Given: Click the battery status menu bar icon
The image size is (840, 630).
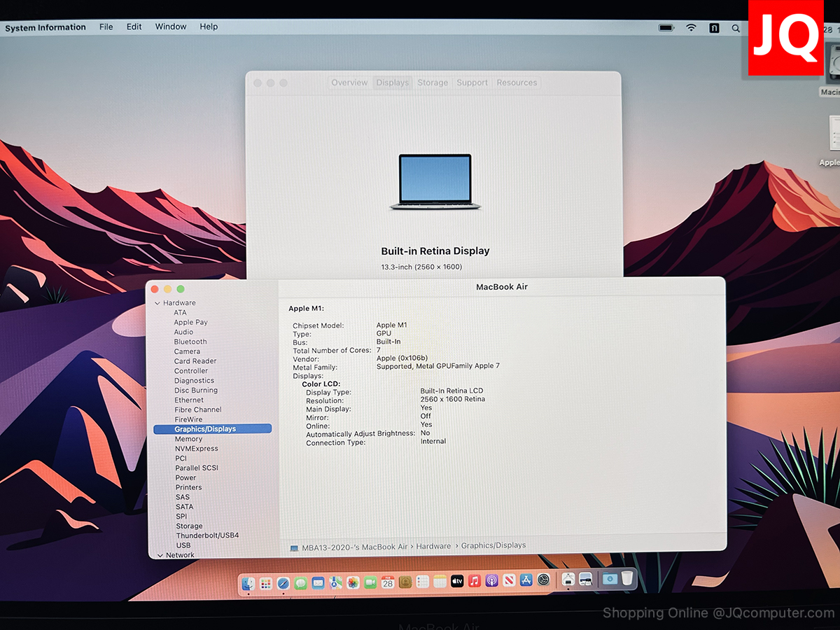Looking at the screenshot, I should (667, 28).
